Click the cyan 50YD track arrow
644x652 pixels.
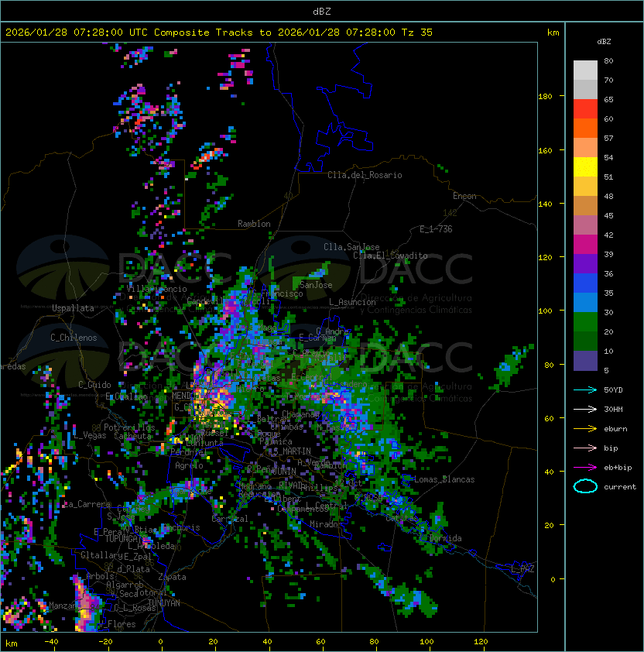point(585,390)
